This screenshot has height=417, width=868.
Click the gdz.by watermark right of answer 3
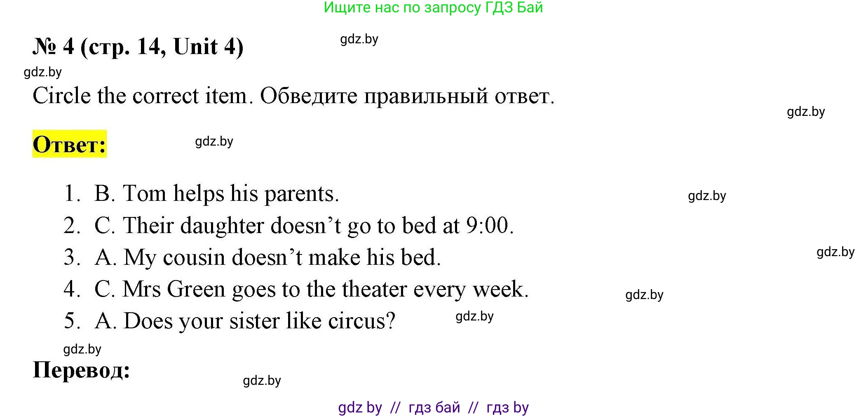835,252
